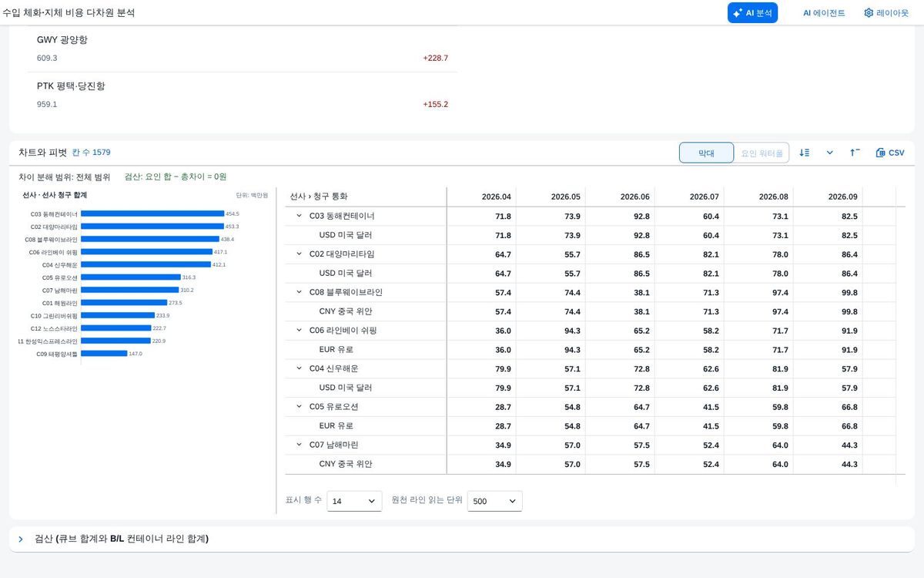Image resolution: width=924 pixels, height=578 pixels.
Task: Click the 2026.08 column header
Action: [758, 197]
